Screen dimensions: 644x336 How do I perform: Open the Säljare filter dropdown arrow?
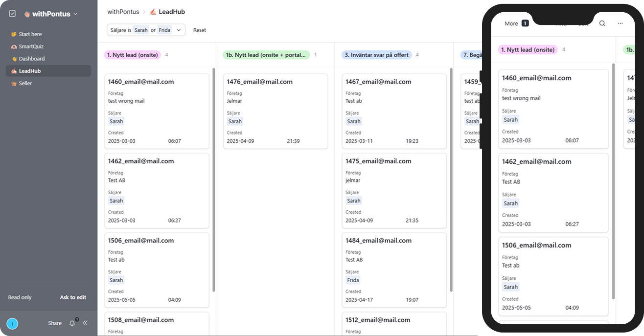pyautogui.click(x=179, y=30)
